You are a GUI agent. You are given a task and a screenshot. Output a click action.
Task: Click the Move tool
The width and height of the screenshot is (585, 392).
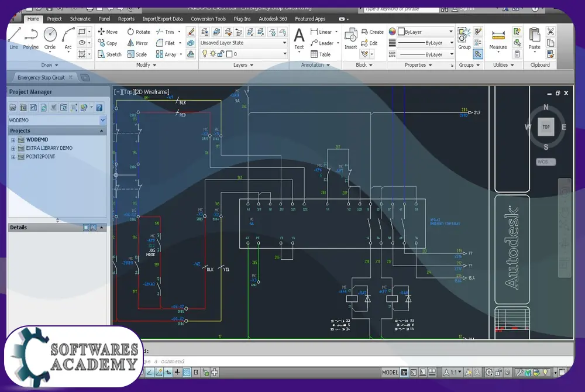(x=108, y=32)
